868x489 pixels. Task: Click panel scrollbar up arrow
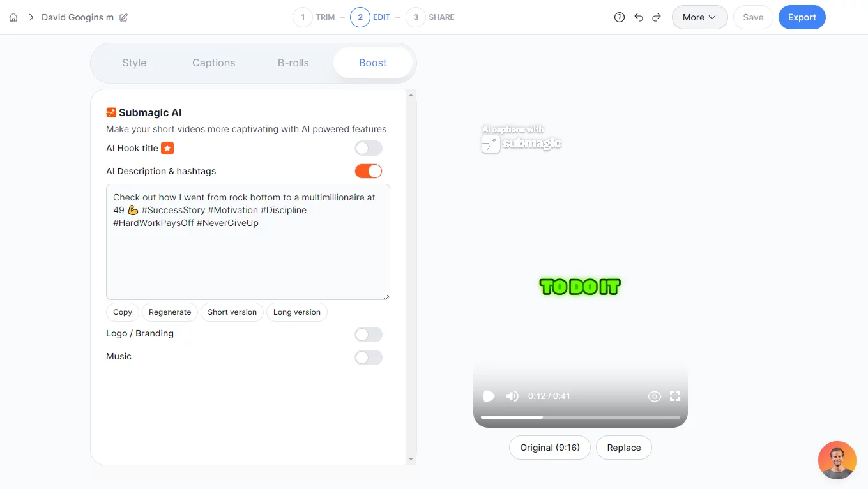tap(411, 95)
